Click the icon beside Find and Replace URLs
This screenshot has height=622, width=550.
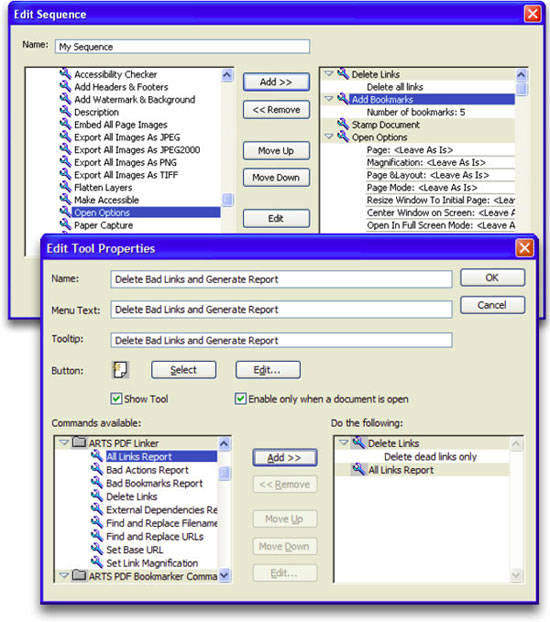pos(97,536)
